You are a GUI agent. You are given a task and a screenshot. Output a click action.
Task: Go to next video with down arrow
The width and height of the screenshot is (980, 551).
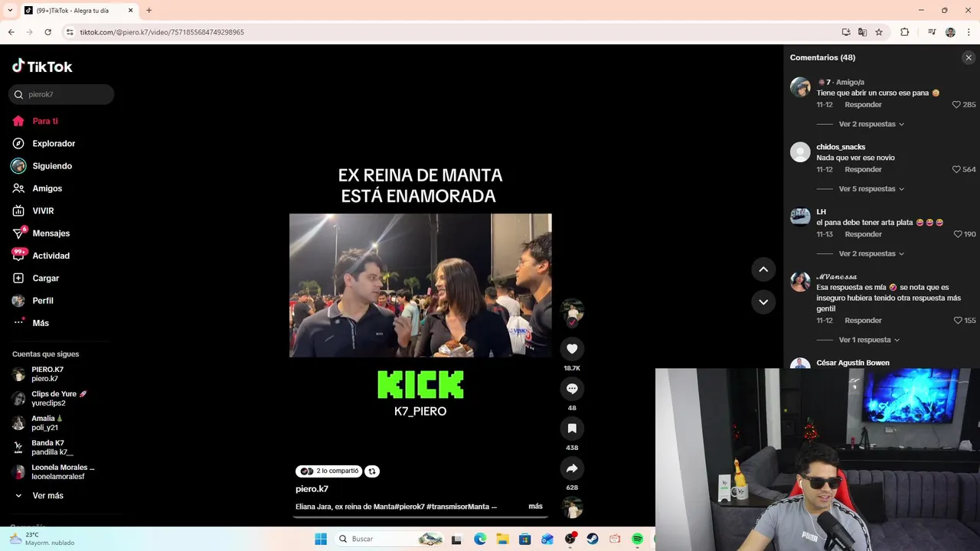pyautogui.click(x=763, y=302)
